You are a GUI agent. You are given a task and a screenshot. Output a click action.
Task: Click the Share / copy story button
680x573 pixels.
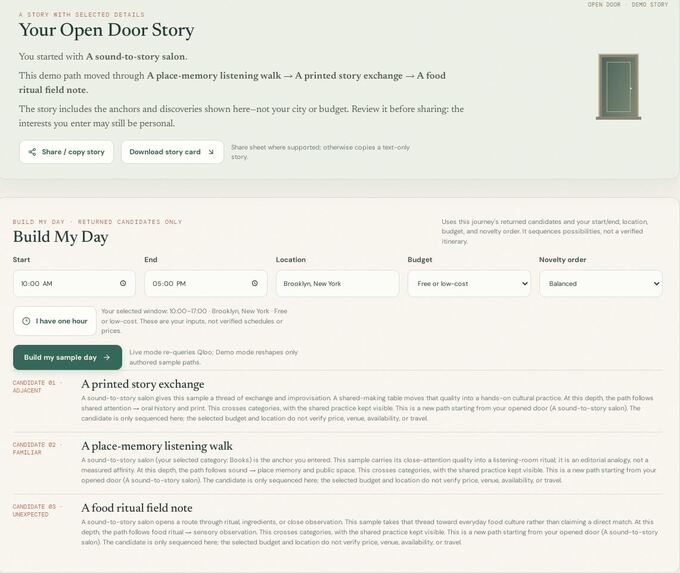pos(66,152)
